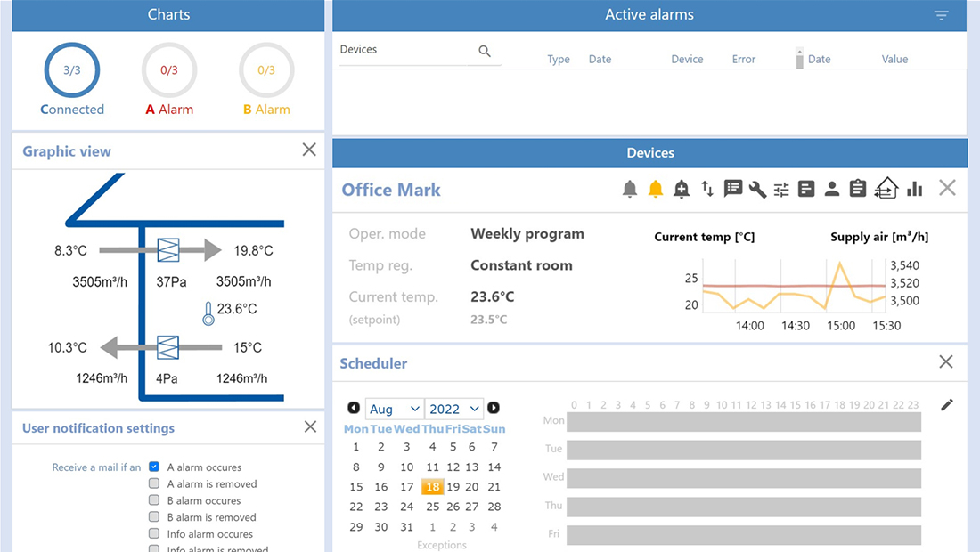This screenshot has width=980, height=552.
Task: Go to next month with the right calendar arrow
Action: [494, 409]
